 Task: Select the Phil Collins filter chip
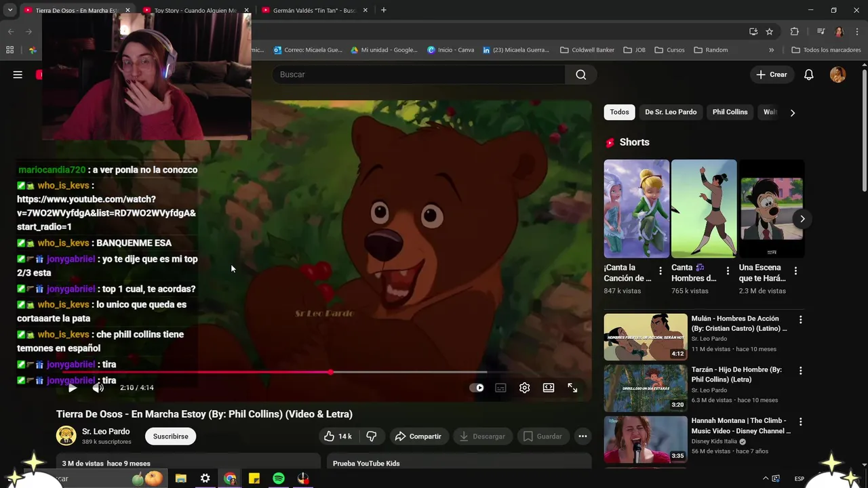pyautogui.click(x=730, y=113)
